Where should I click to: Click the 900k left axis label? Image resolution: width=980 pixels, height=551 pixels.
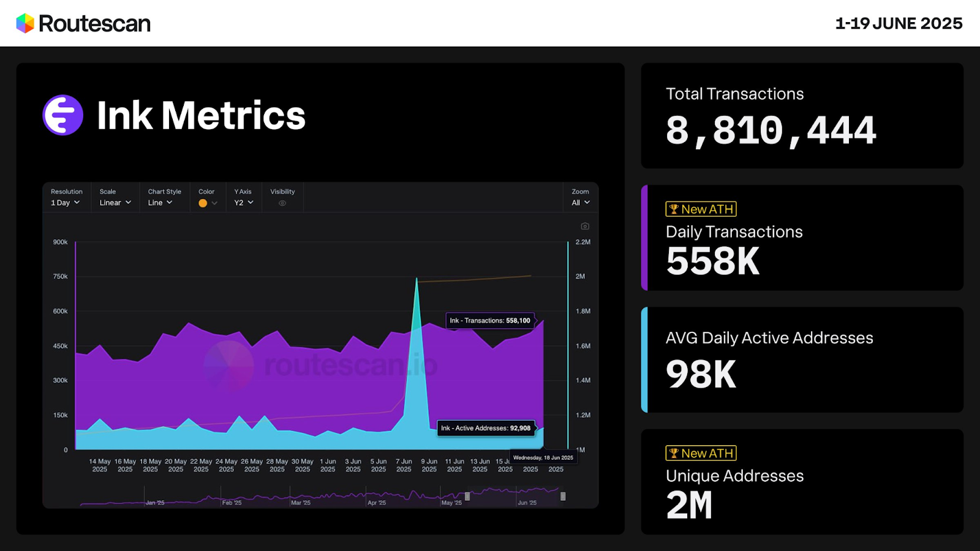pyautogui.click(x=60, y=242)
